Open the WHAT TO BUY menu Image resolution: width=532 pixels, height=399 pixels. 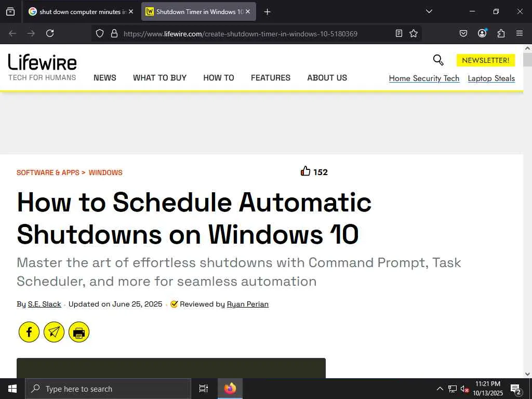point(160,78)
